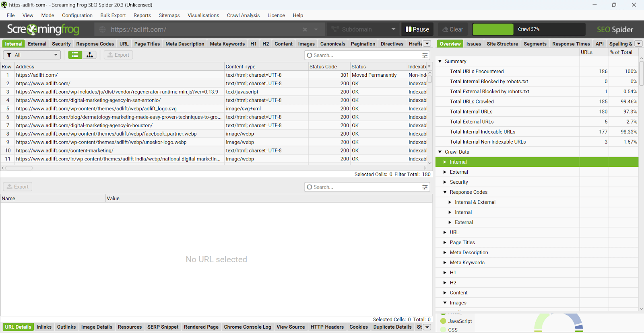This screenshot has width=644, height=333.
Task: Click the list view icon button
Action: [x=75, y=55]
